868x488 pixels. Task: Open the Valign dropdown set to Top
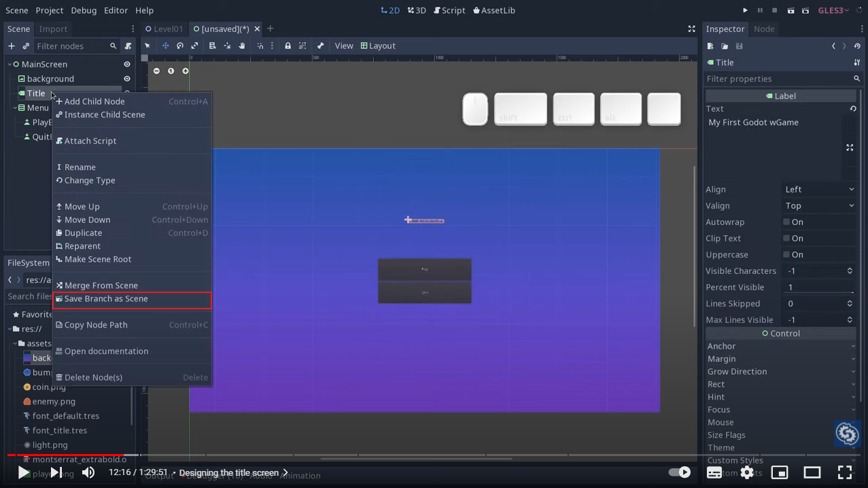pos(819,206)
